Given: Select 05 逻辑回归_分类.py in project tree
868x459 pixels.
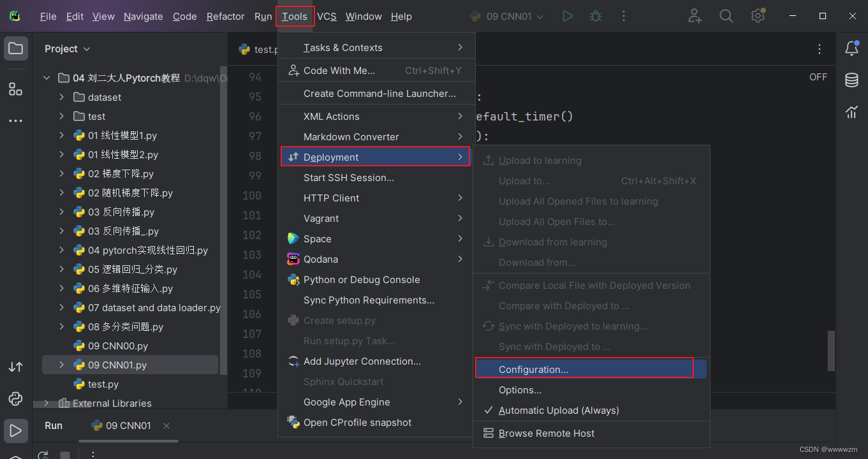Looking at the screenshot, I should click(x=133, y=270).
